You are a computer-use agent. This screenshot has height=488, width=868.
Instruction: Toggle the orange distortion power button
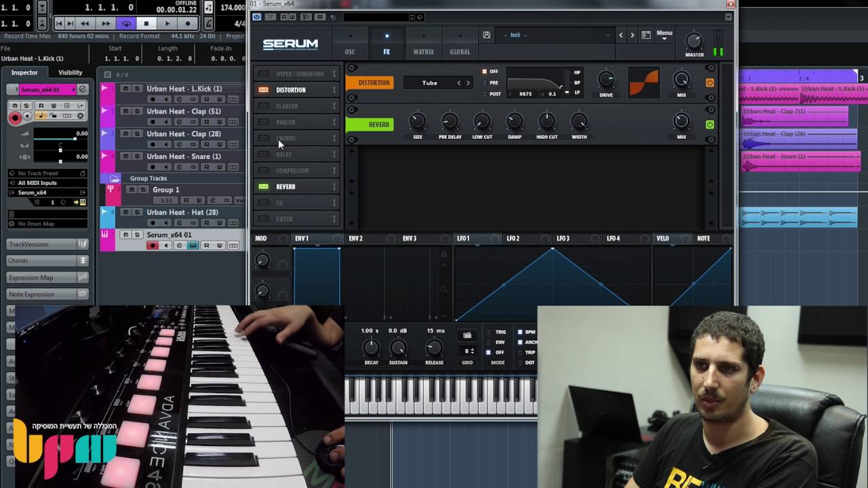pyautogui.click(x=709, y=83)
